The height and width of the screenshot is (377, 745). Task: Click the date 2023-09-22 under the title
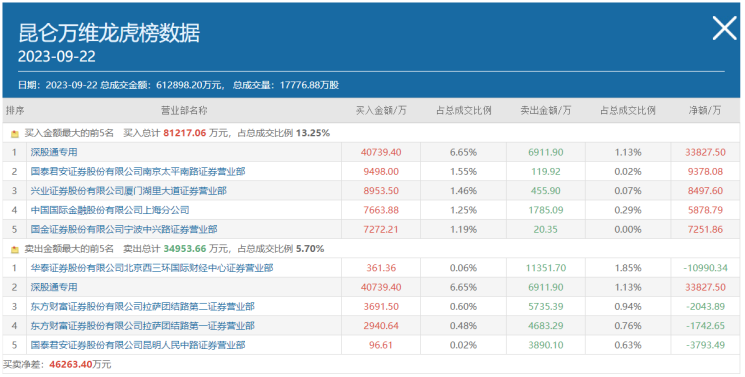pos(57,57)
